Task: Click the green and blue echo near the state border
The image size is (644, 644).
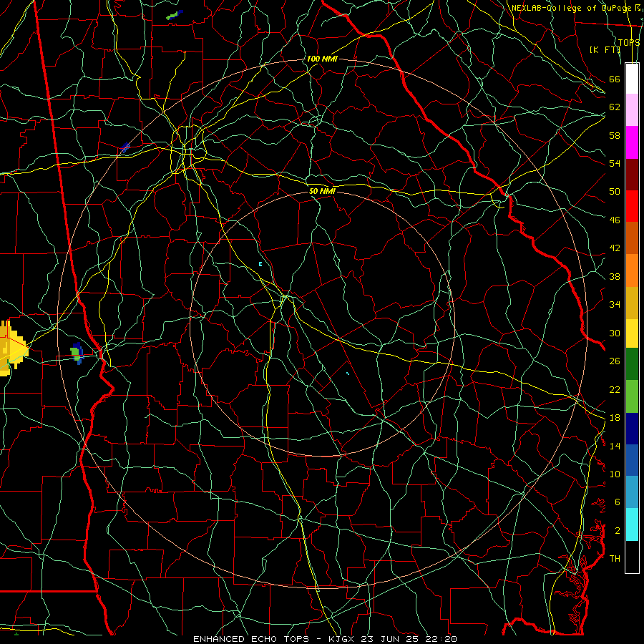Action: 77,353
